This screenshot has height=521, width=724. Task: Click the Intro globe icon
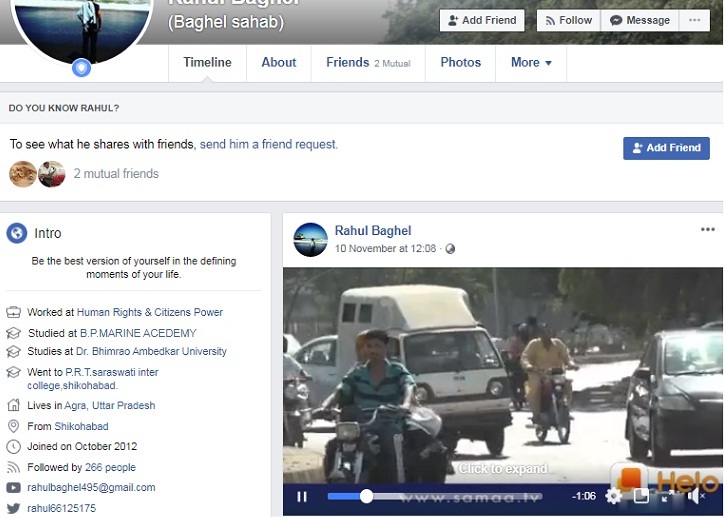click(x=17, y=233)
